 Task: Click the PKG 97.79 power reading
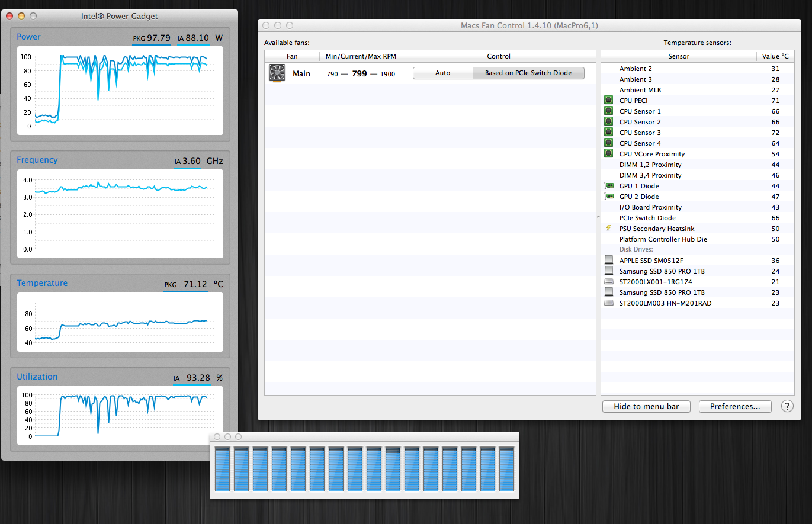[152, 38]
